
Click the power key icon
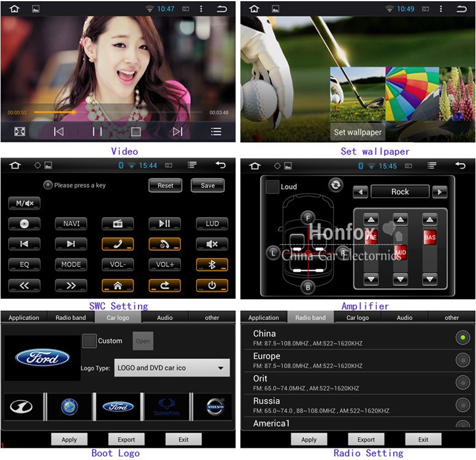[212, 286]
